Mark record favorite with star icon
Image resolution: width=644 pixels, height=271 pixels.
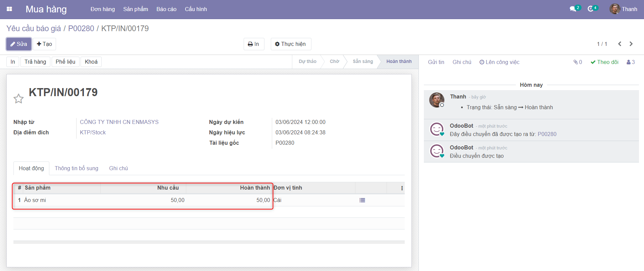point(18,98)
